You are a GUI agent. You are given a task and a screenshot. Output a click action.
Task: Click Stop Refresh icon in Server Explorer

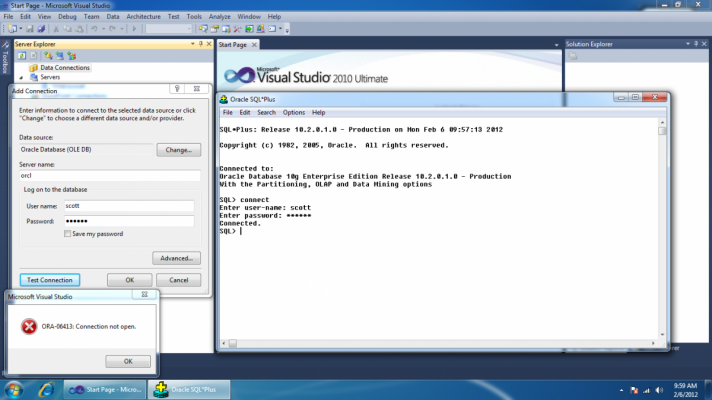point(34,56)
